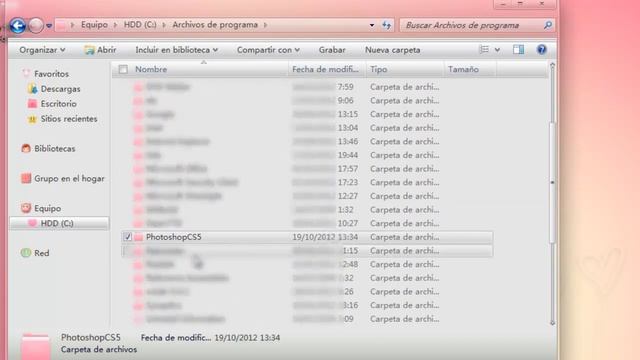
Task: Click the PhotoshopCS5 folder icon in list
Action: (139, 237)
